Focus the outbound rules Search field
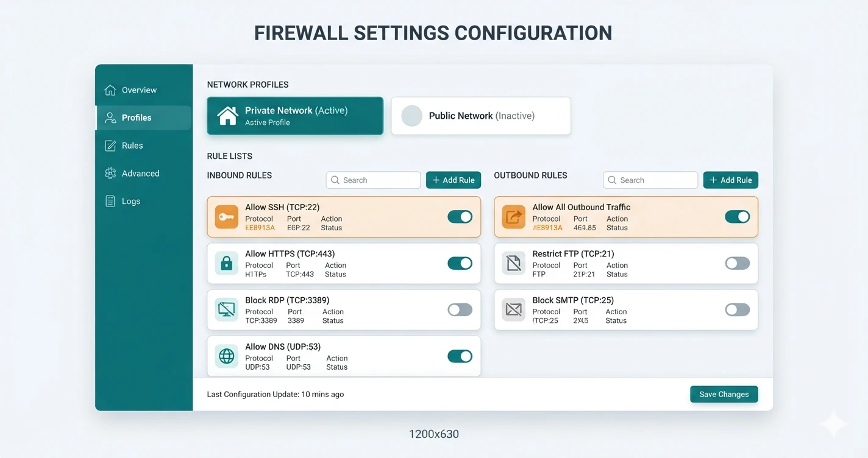This screenshot has height=458, width=868. (650, 180)
